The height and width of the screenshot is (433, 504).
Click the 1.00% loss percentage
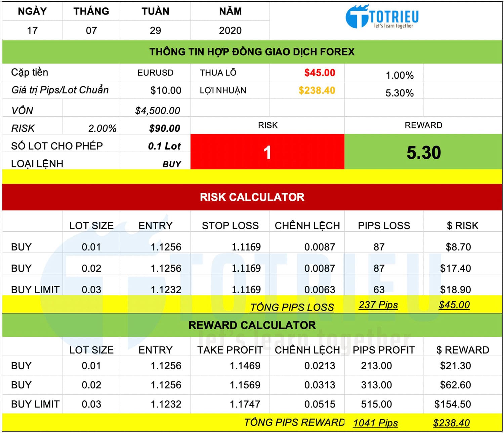point(399,75)
